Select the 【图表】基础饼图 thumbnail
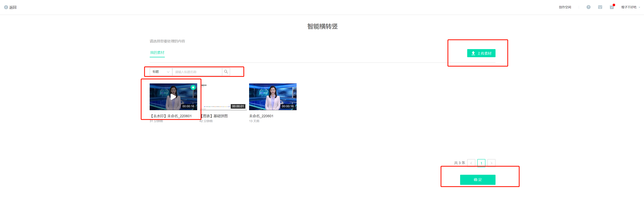Viewport: 644px width, 203px height. (223, 97)
